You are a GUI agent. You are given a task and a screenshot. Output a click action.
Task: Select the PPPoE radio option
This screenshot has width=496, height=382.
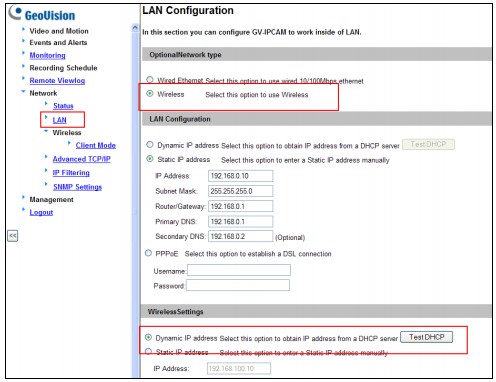148,253
